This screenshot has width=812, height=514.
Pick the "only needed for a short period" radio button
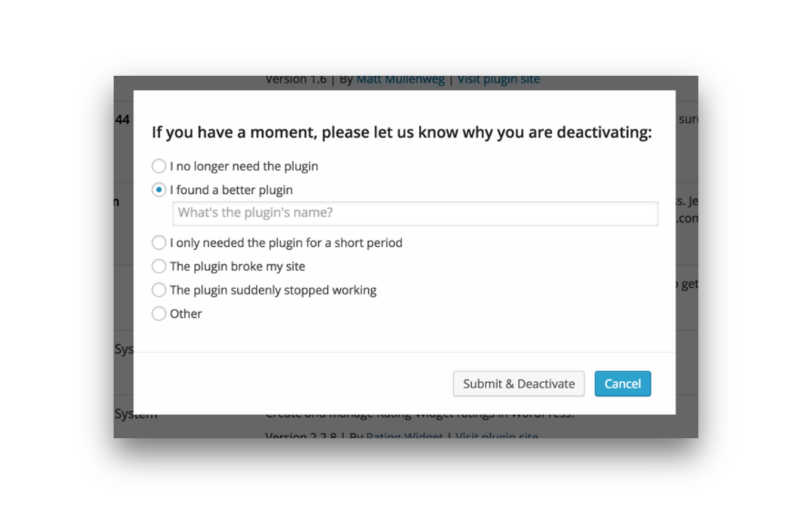click(158, 243)
